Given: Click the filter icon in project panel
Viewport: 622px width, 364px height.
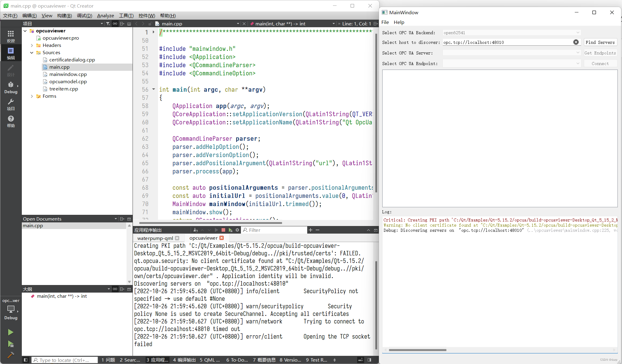Looking at the screenshot, I should tap(108, 24).
